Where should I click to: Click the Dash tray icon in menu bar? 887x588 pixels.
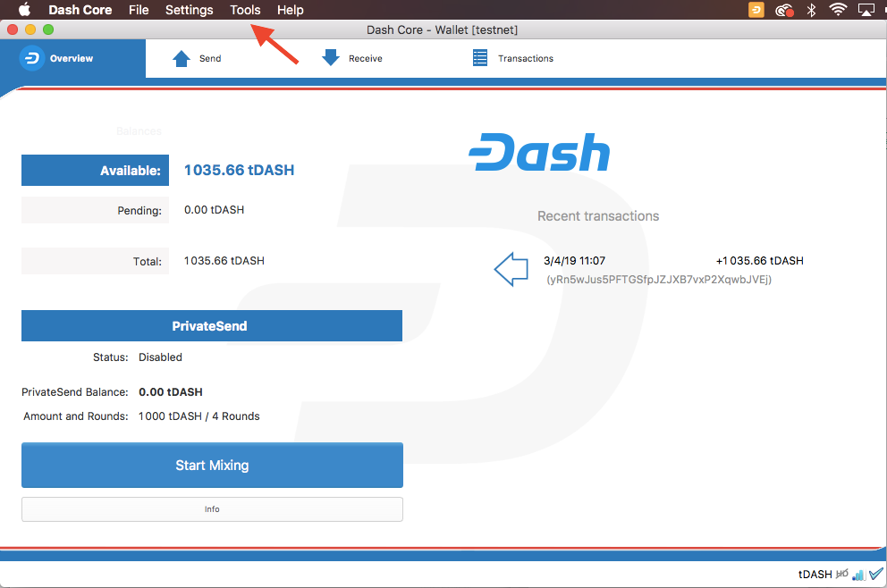[756, 10]
